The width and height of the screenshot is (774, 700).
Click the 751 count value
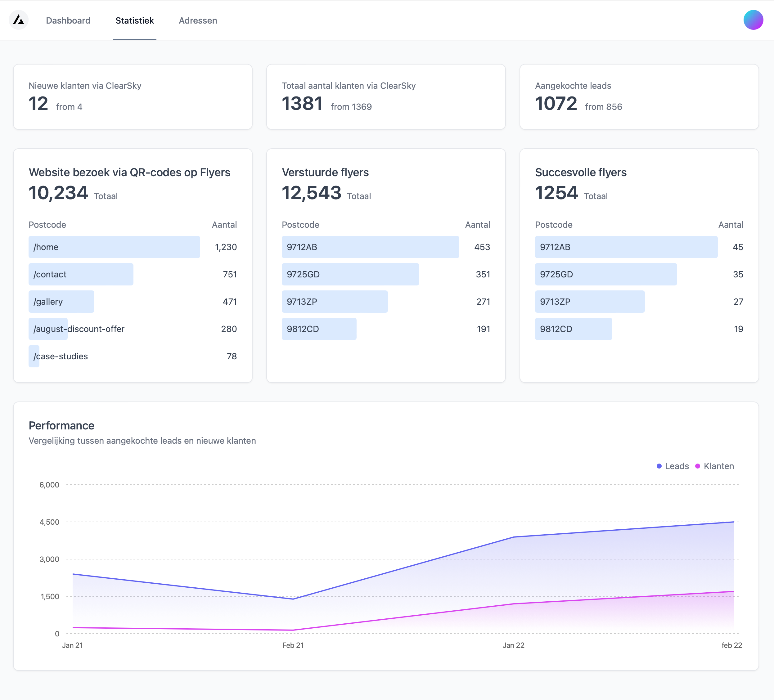coord(230,274)
